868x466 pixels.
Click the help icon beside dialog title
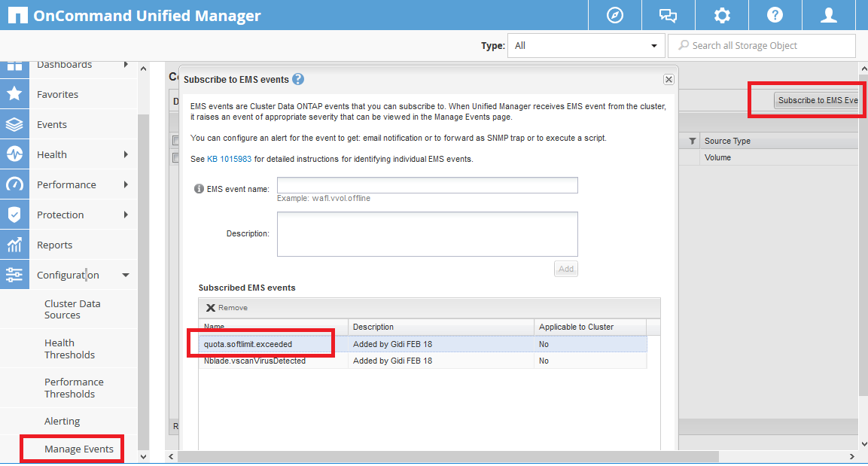click(298, 79)
